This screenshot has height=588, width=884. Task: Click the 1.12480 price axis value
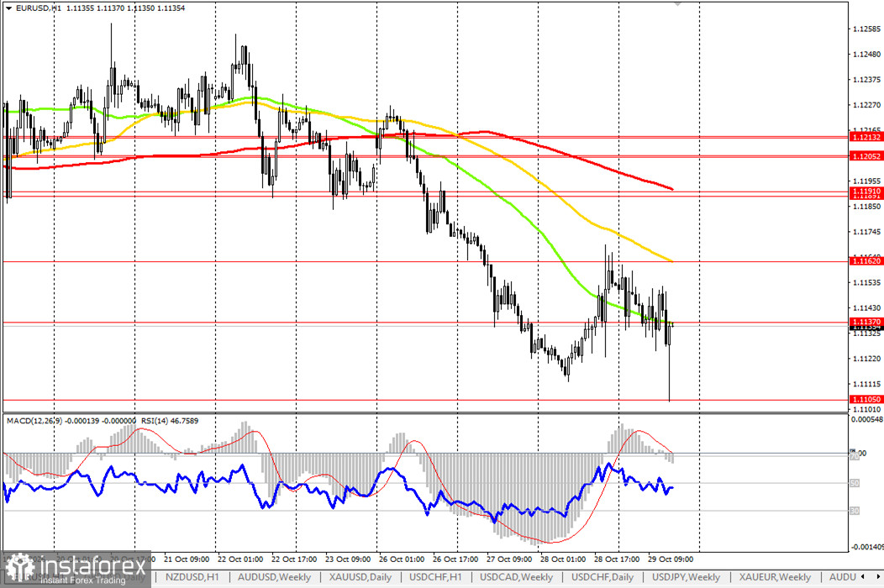pos(866,54)
